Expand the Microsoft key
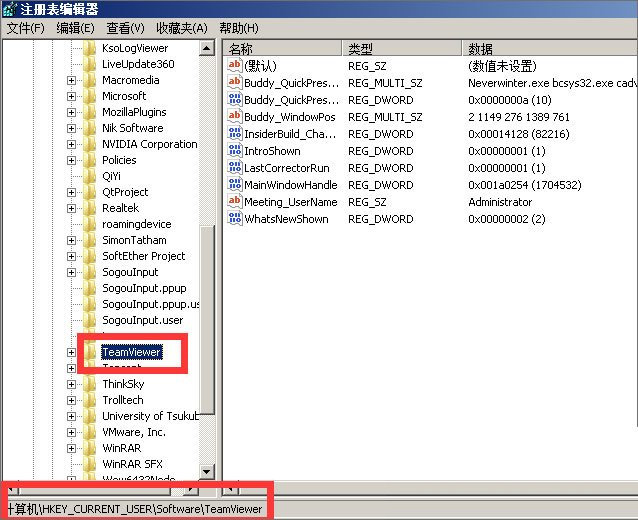Screen dimensions: 638x520 (71, 96)
